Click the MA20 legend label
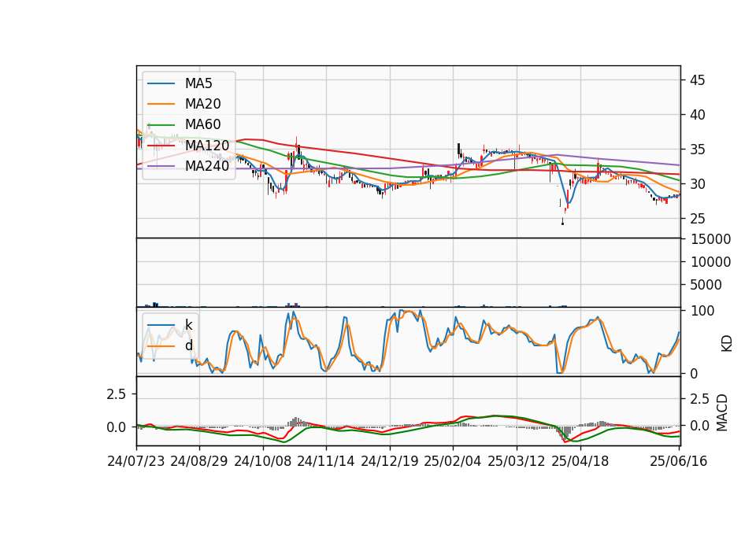Viewport: 756px width, 543px height. point(202,104)
